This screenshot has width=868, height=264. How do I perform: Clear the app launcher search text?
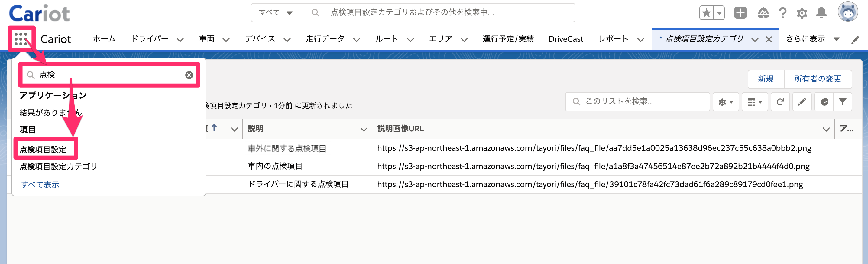189,75
